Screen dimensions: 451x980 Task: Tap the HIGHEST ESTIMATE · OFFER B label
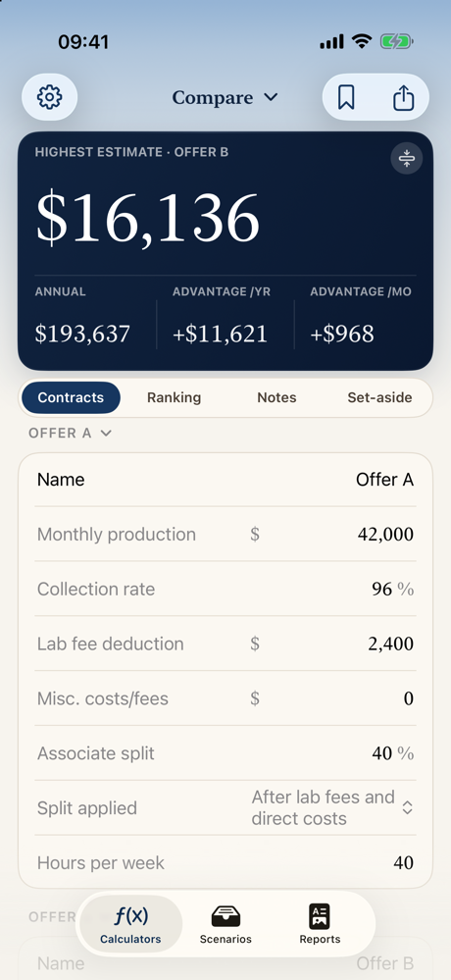point(131,152)
